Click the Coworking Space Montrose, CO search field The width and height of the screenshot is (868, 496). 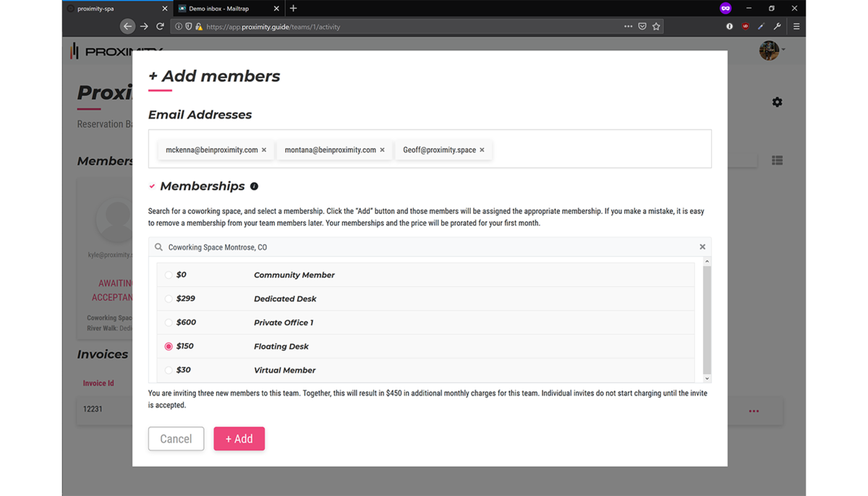[x=430, y=247]
